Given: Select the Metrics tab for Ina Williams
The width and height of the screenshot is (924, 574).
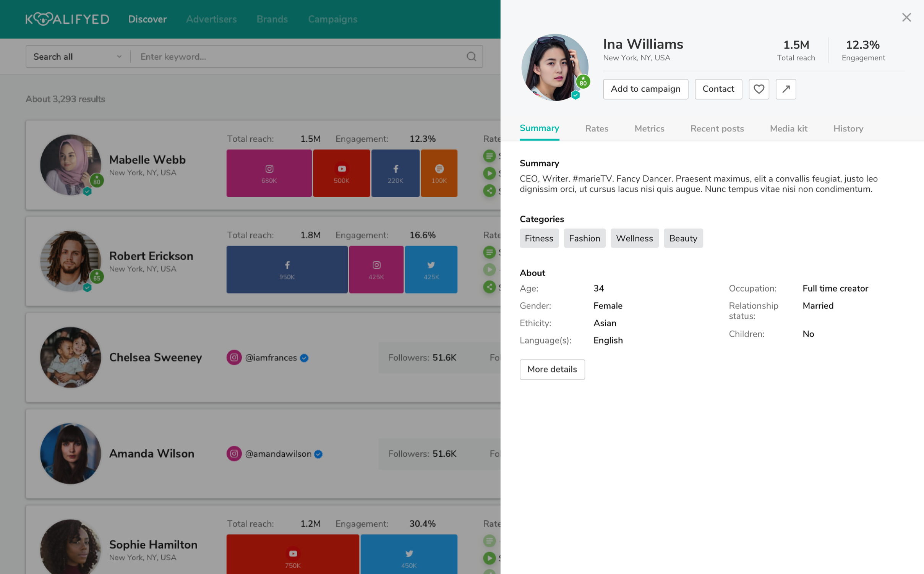Looking at the screenshot, I should tap(649, 129).
